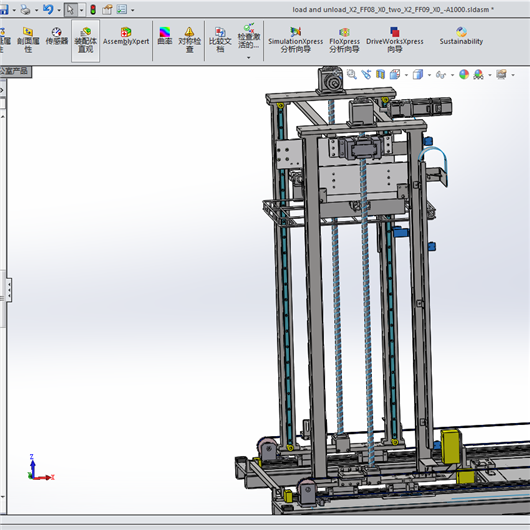
Task: Toggle 装配体直观 assembly visualization
Action: click(86, 41)
